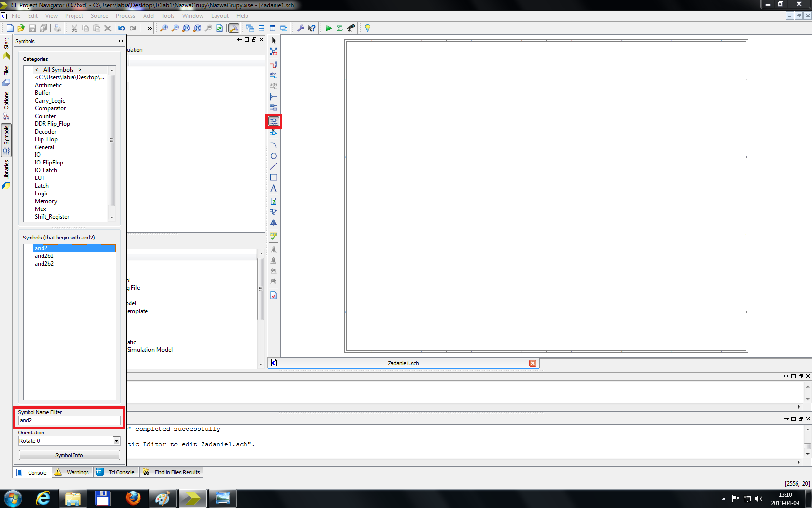This screenshot has width=812, height=508.
Task: Click the wrench Project Properties icon
Action: [301, 28]
